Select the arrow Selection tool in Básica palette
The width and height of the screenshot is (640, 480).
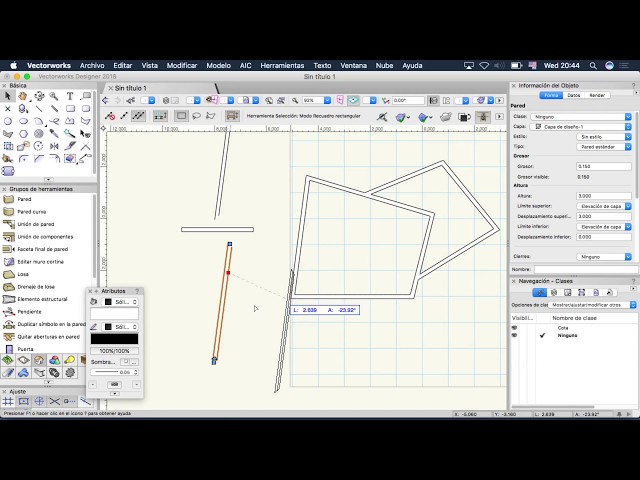tap(8, 96)
